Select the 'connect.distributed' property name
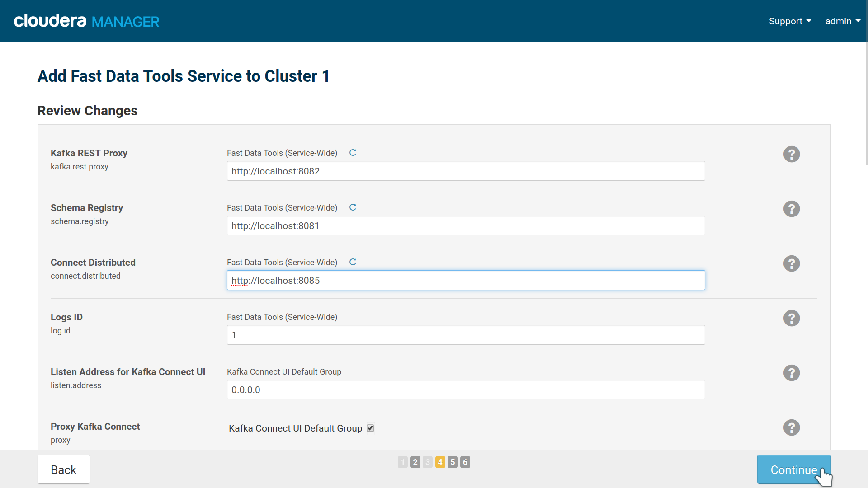The height and width of the screenshot is (488, 868). coord(85,276)
